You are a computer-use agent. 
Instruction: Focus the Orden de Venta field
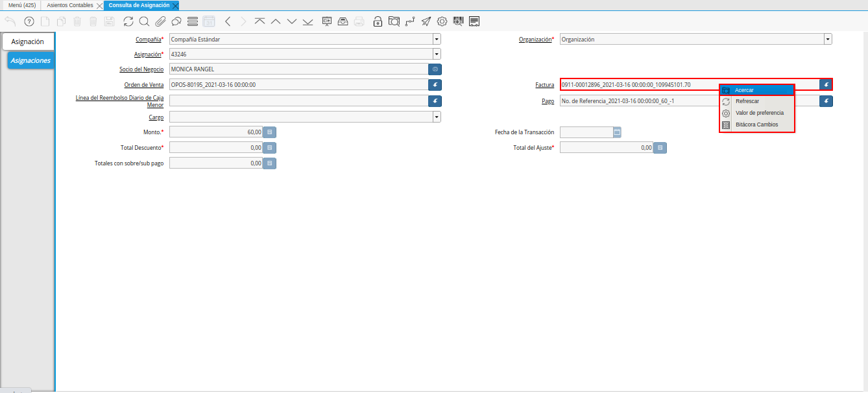298,84
